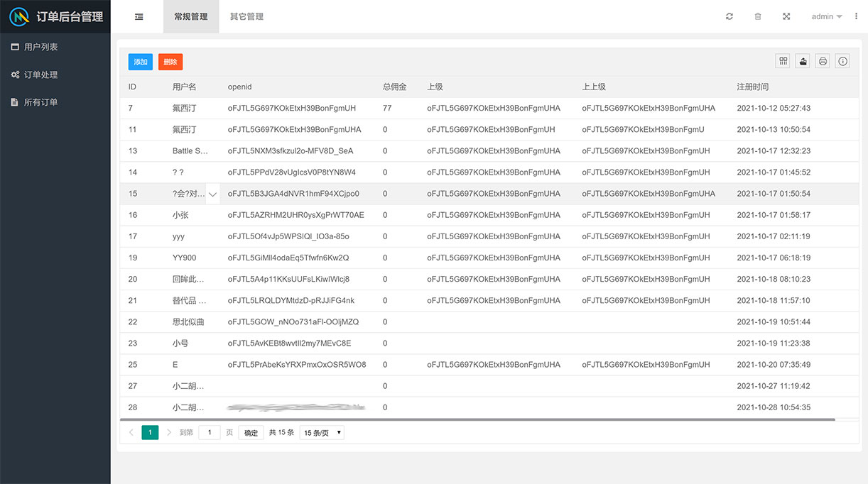The height and width of the screenshot is (484, 868).
Task: Click the 删除 button
Action: pyautogui.click(x=170, y=62)
